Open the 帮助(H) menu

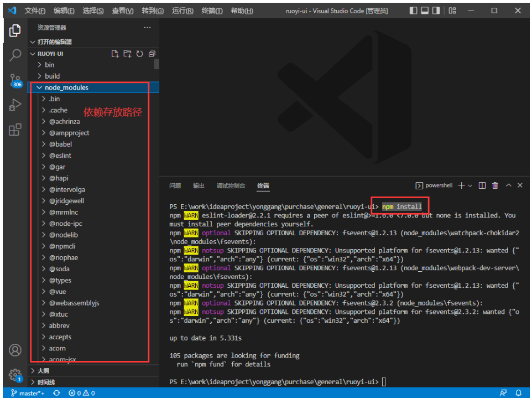(242, 11)
